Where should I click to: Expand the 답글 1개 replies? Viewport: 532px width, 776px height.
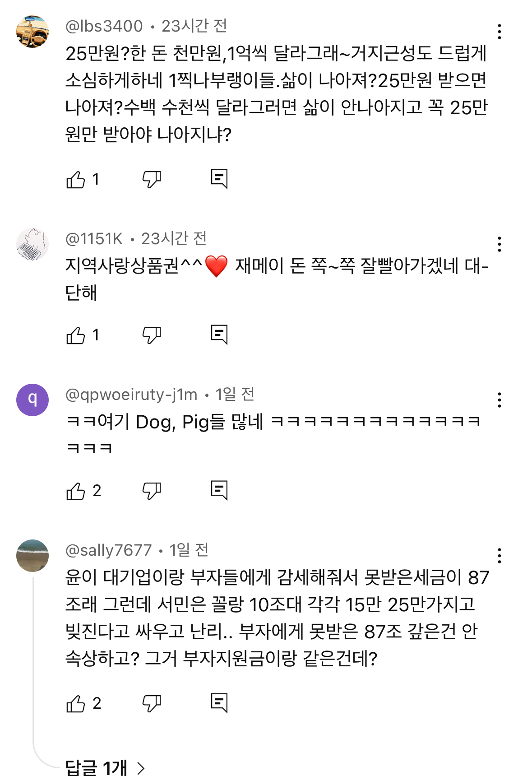click(105, 767)
